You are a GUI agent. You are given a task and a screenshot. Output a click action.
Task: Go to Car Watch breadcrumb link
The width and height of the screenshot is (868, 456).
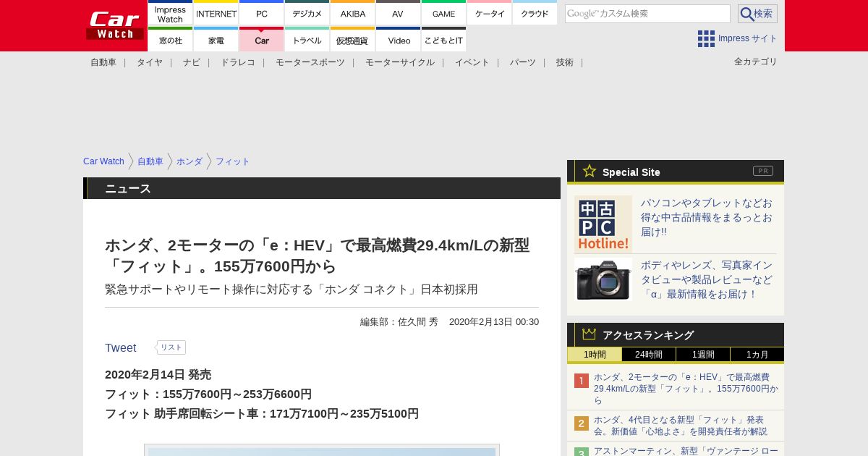pyautogui.click(x=103, y=161)
